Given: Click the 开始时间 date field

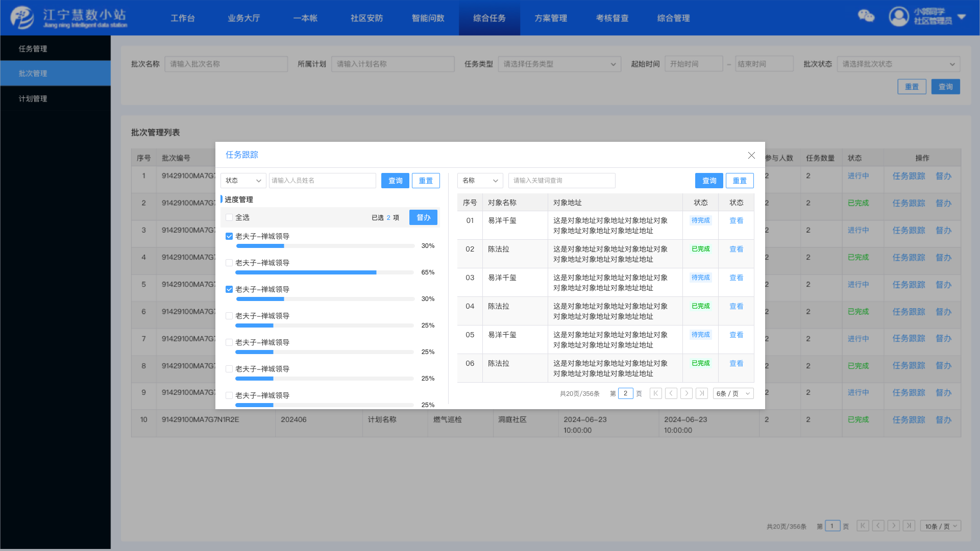Looking at the screenshot, I should pos(694,64).
